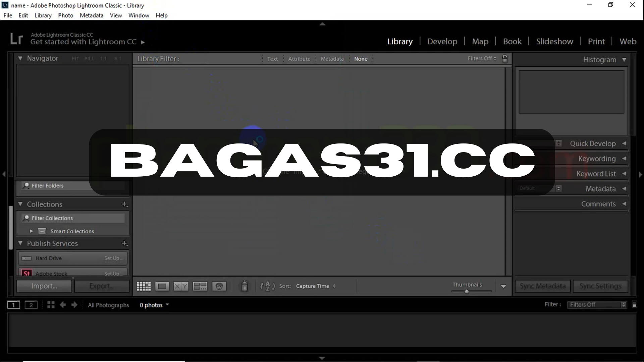Select None in Library Filter
Screen dimensions: 644x362
(x=361, y=59)
